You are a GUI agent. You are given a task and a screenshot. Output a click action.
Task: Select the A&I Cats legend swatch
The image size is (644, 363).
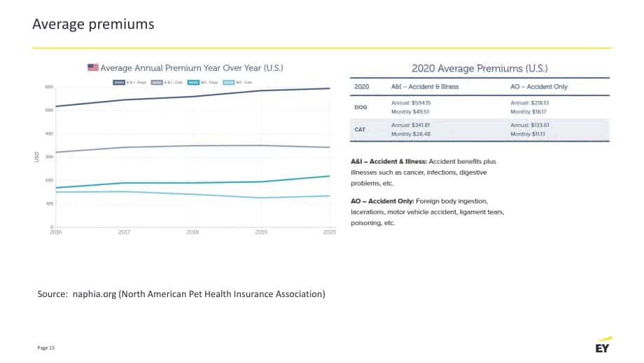coord(157,83)
